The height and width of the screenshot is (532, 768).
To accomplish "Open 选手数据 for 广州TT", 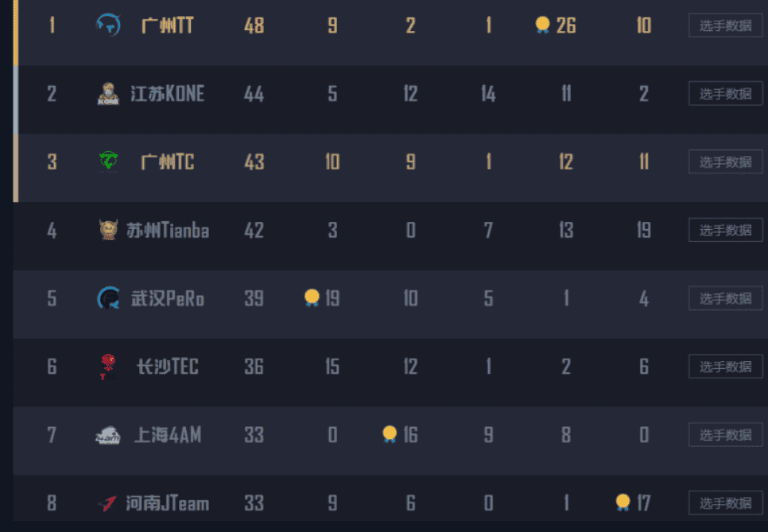I will [x=725, y=25].
